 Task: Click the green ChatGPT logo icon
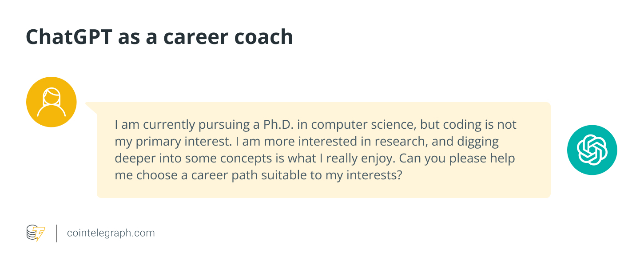pyautogui.click(x=592, y=150)
